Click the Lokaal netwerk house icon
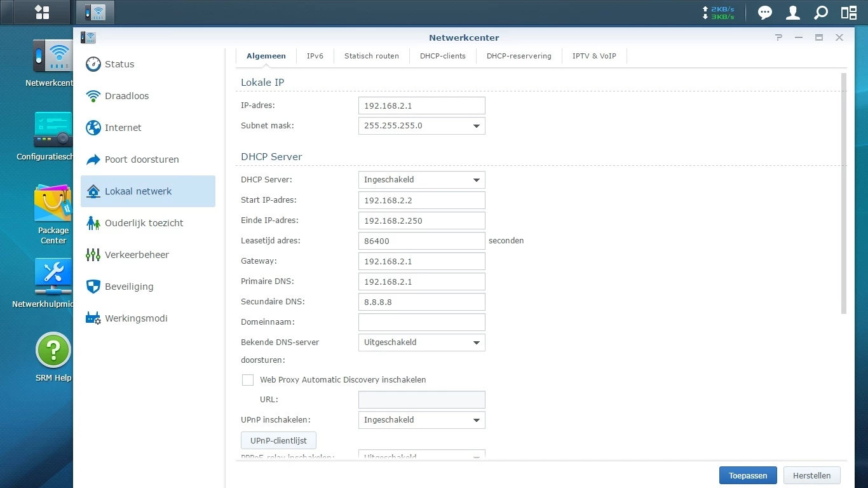868x488 pixels. point(93,191)
